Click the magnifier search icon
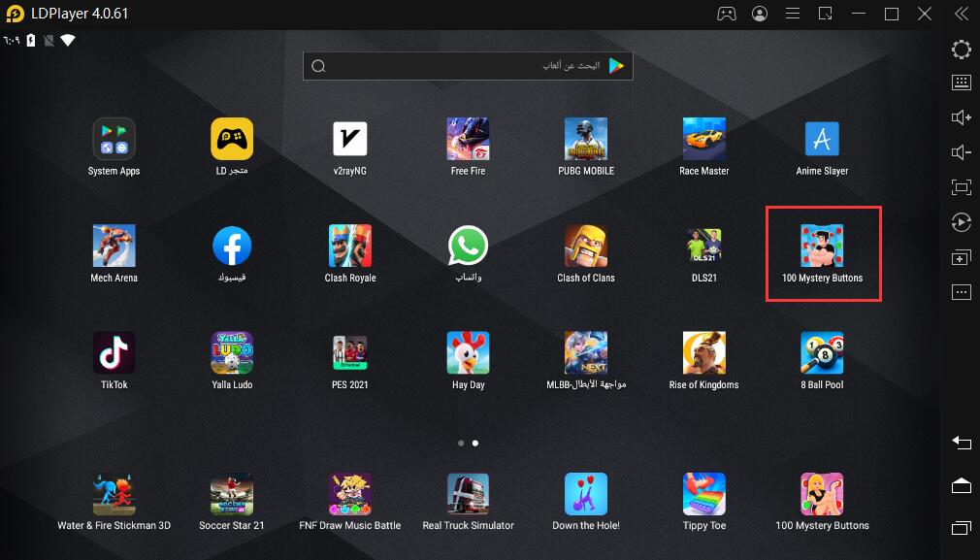Image resolution: width=980 pixels, height=560 pixels. (x=318, y=66)
